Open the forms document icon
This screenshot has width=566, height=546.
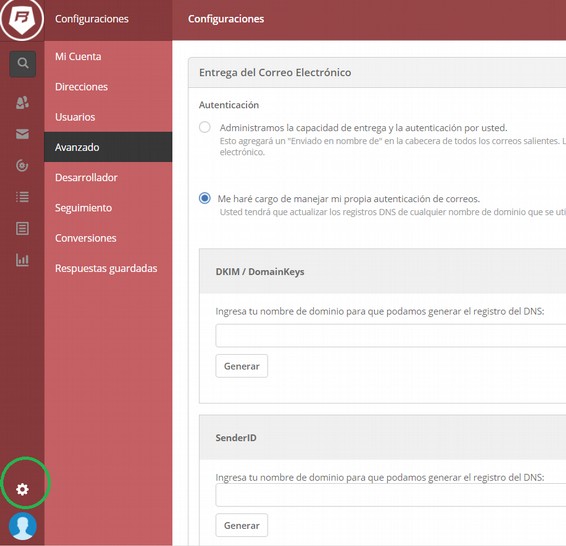click(x=22, y=228)
